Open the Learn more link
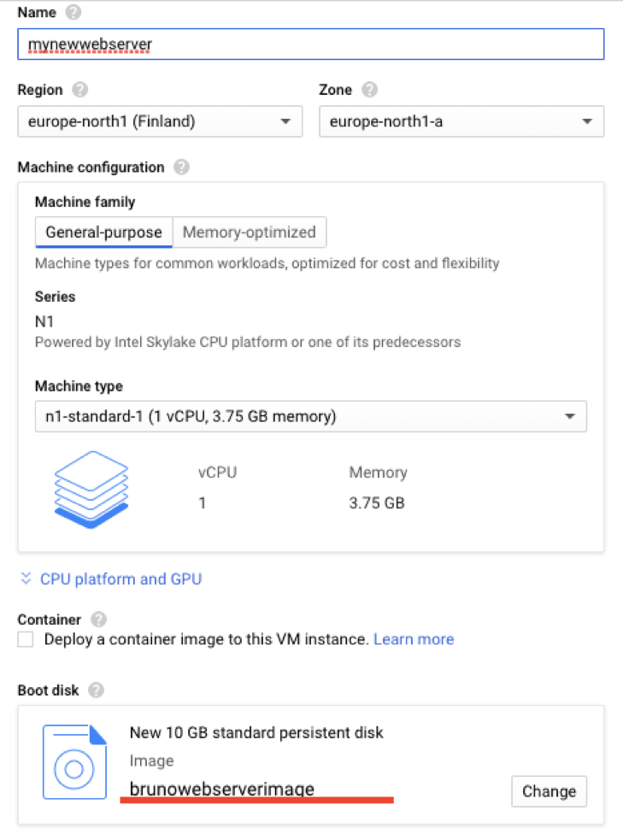This screenshot has width=623, height=840. click(x=414, y=639)
